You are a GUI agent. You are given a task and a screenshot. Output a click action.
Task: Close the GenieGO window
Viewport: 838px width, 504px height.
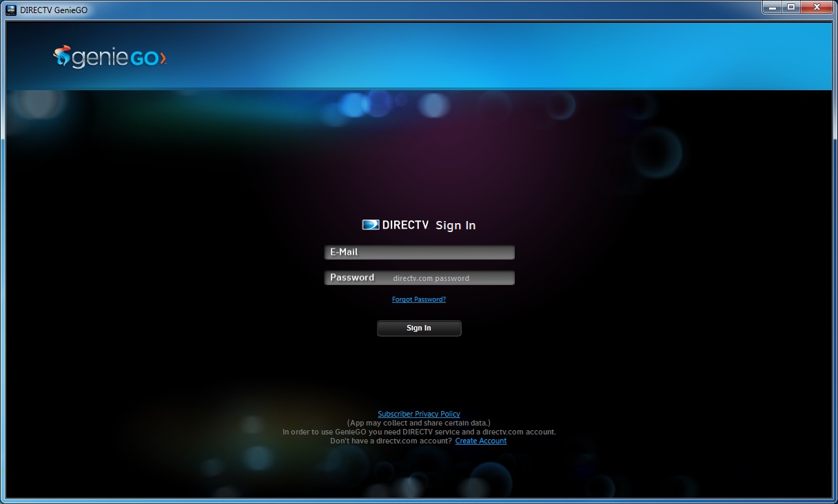tap(816, 8)
